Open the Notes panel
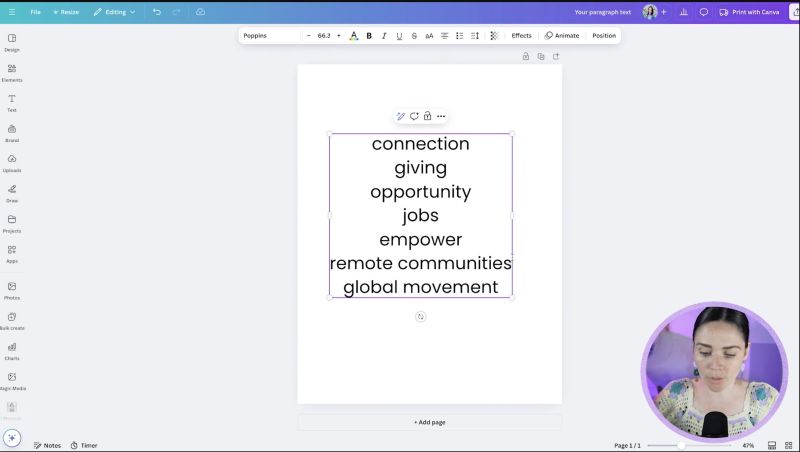The image size is (800, 452). pos(47,445)
